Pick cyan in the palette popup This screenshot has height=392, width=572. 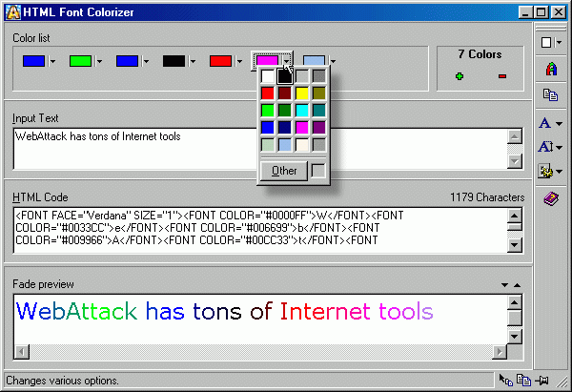(302, 111)
